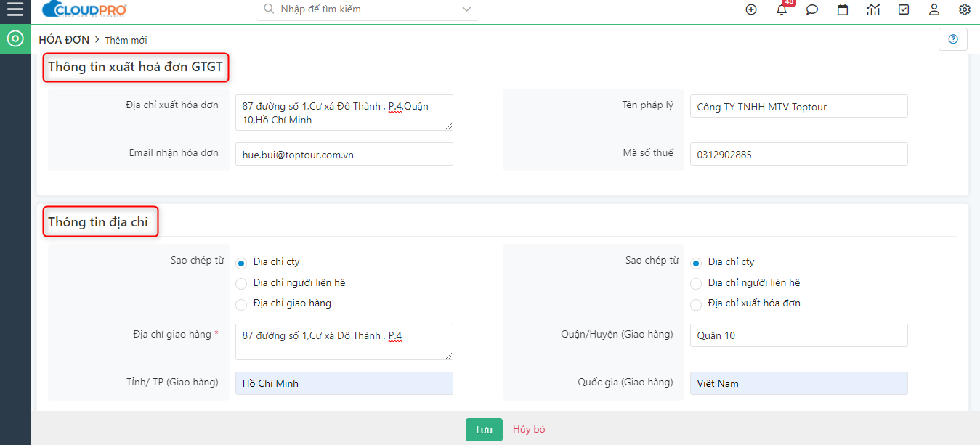The width and height of the screenshot is (980, 445).
Task: Click the HÓA ĐƠN breadcrumb
Action: 64,40
